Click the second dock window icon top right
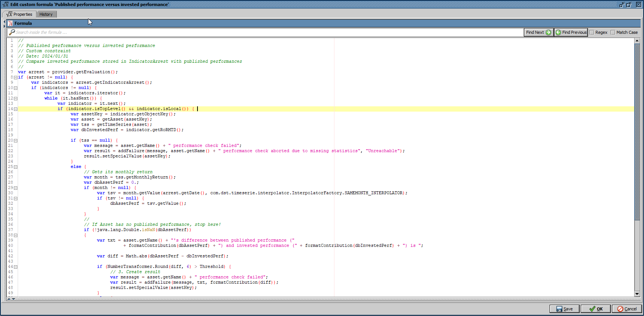This screenshot has height=316, width=644. (629, 5)
